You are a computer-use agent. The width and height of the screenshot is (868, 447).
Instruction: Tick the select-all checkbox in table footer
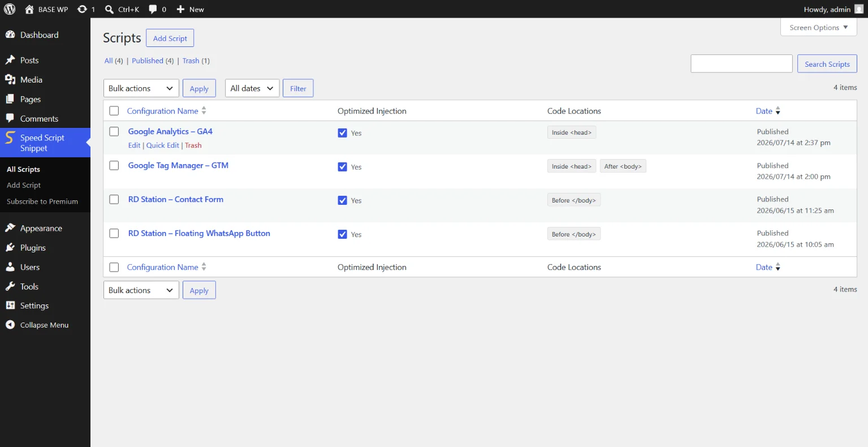(114, 267)
